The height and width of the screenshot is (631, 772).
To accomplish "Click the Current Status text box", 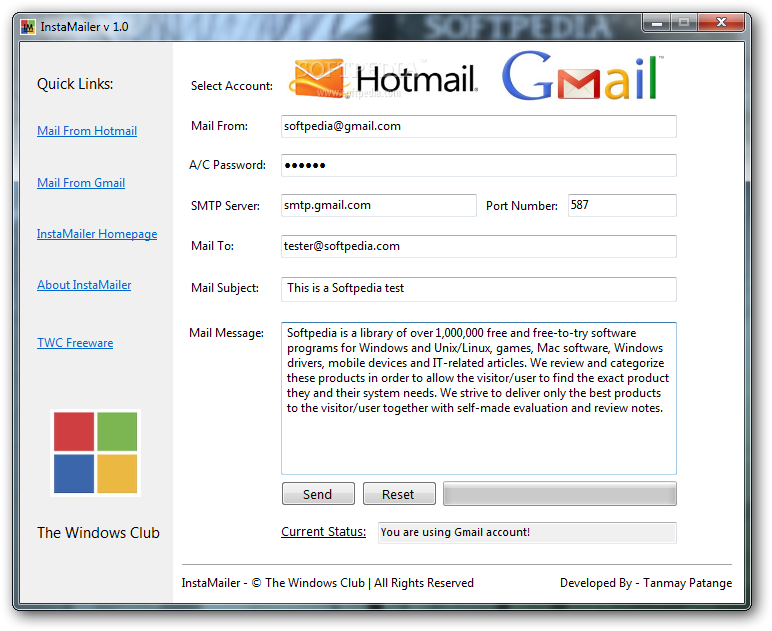I will (527, 533).
